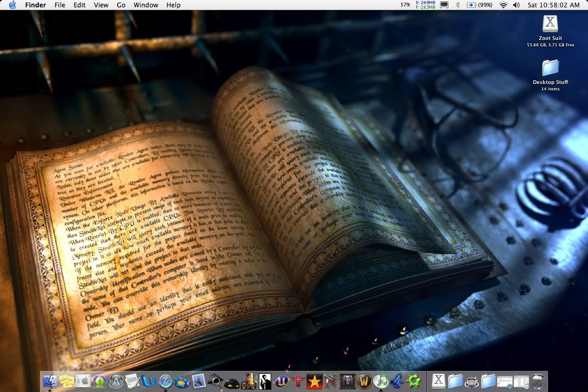Start Unreal Tournament from the Dock

(281, 381)
